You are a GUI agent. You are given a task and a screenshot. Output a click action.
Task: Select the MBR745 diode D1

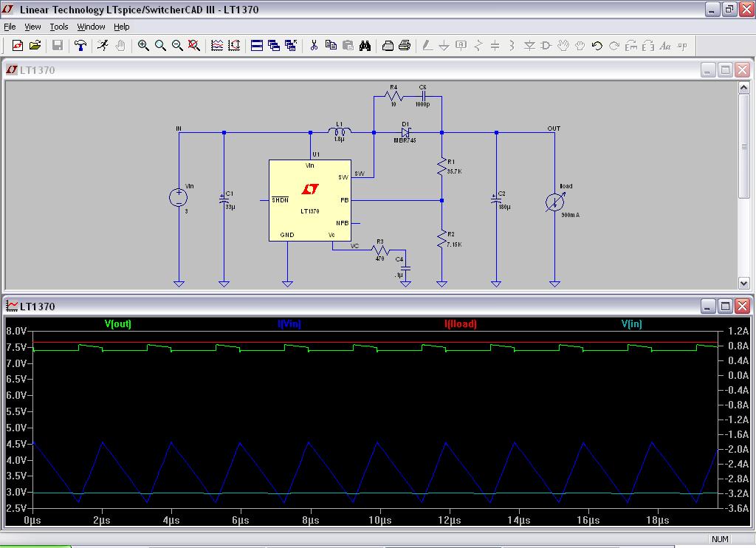pos(405,132)
